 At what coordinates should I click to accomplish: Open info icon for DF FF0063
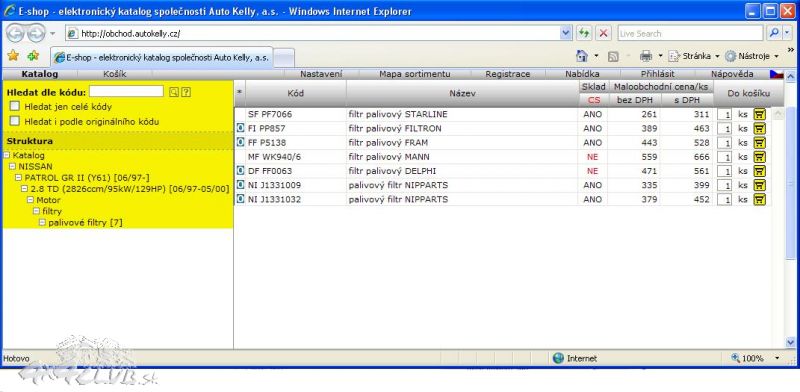[x=241, y=170]
